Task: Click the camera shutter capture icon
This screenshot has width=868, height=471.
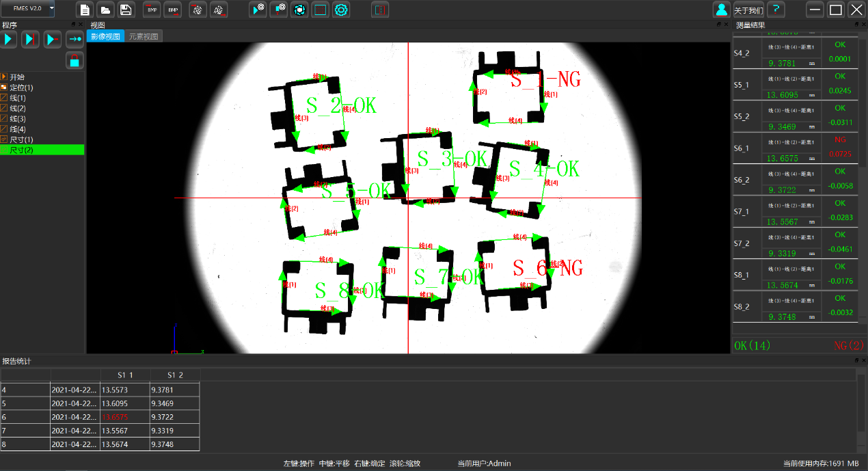Action: (299, 10)
